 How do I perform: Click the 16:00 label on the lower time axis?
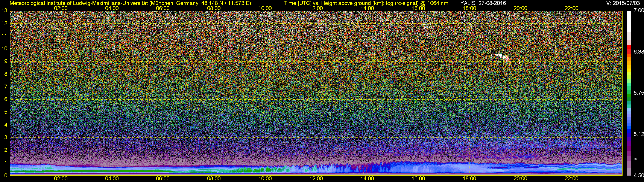coord(418,179)
